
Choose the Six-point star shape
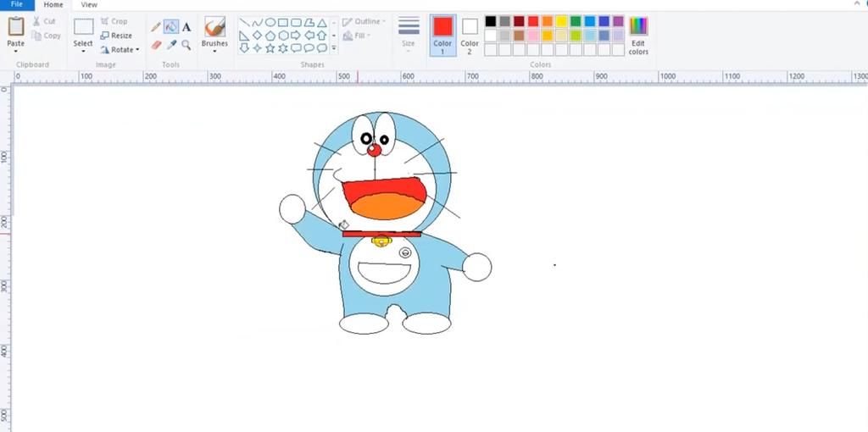tap(283, 48)
